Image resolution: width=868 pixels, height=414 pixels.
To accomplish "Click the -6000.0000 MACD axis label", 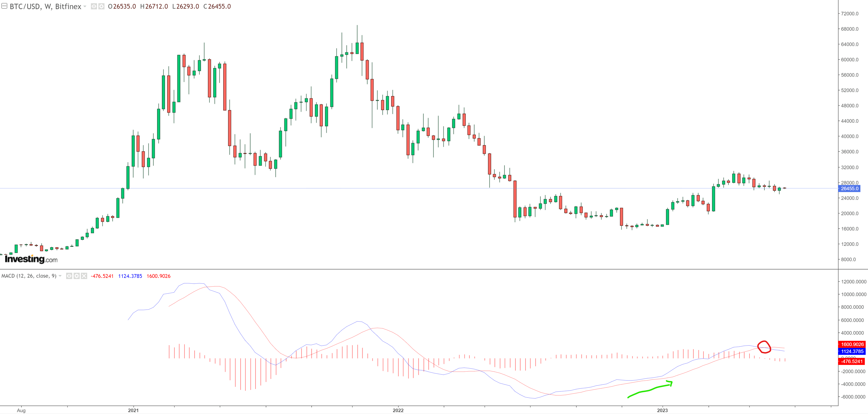I will click(853, 397).
